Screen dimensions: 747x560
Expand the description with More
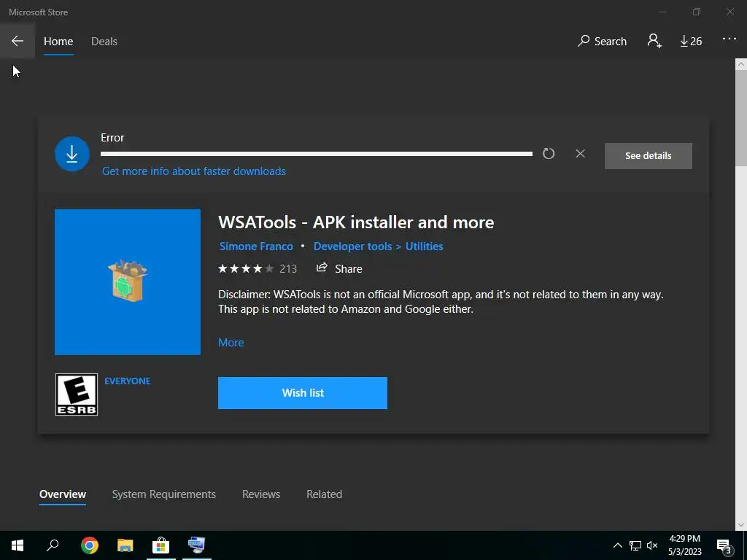point(231,343)
